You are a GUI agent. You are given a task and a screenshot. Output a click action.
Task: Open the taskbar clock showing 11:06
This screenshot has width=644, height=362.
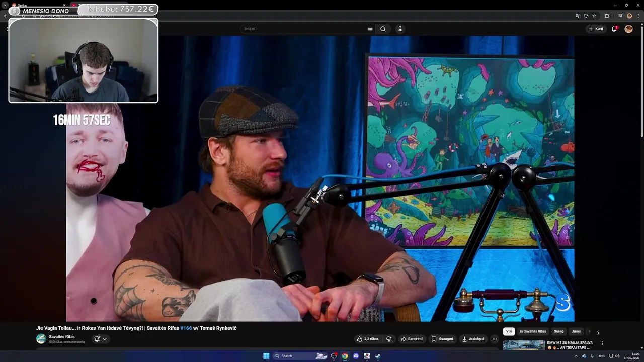point(631,356)
